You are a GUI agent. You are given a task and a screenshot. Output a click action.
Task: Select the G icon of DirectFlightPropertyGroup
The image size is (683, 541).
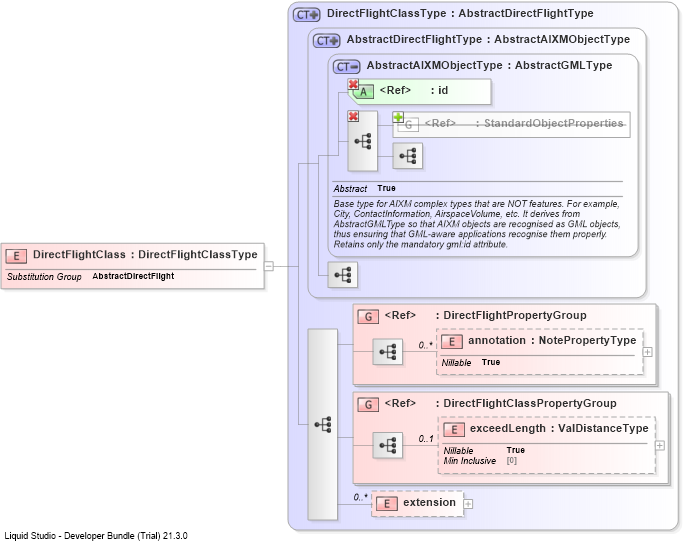pyautogui.click(x=368, y=317)
